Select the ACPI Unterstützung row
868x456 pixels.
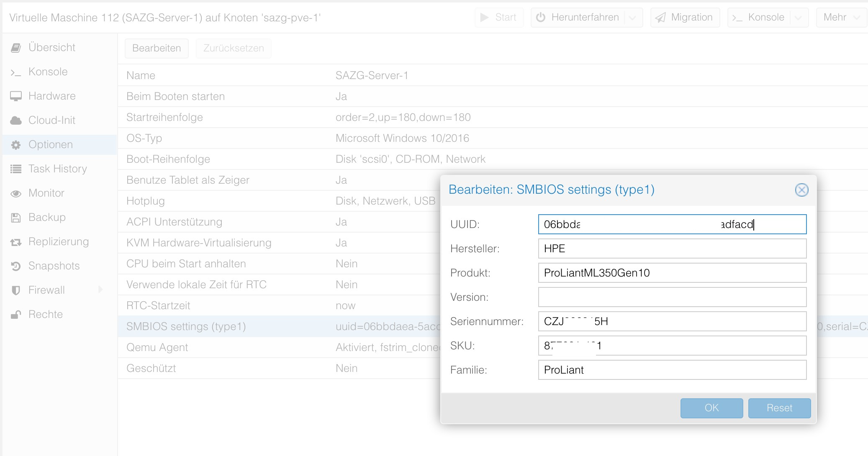point(279,222)
